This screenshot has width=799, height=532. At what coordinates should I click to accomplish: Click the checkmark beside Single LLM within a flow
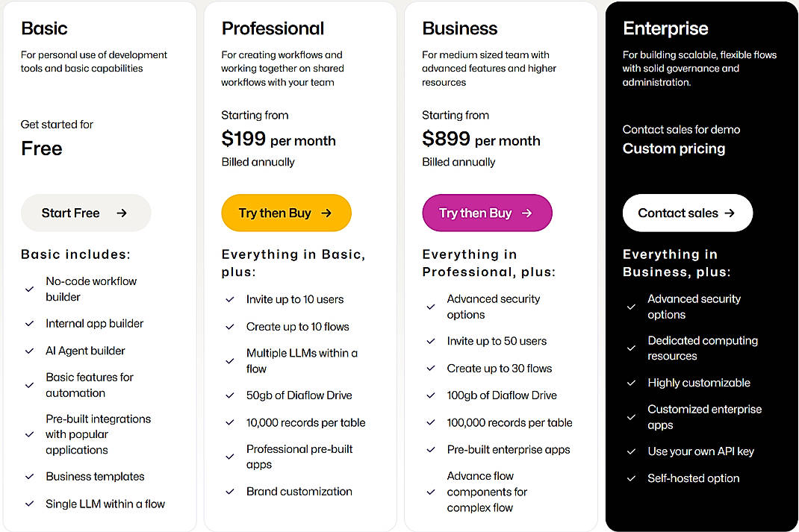pos(29,504)
